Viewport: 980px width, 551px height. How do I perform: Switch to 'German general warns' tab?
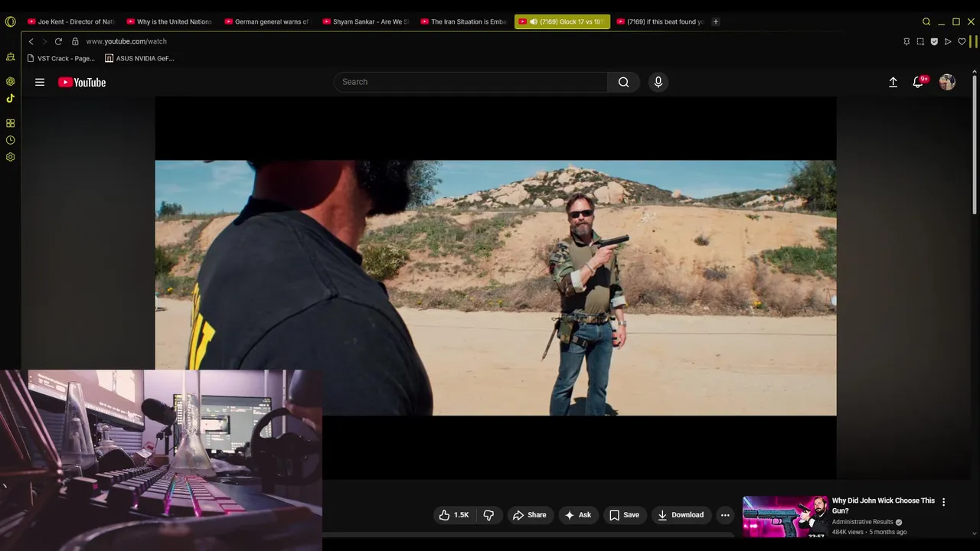point(266,21)
